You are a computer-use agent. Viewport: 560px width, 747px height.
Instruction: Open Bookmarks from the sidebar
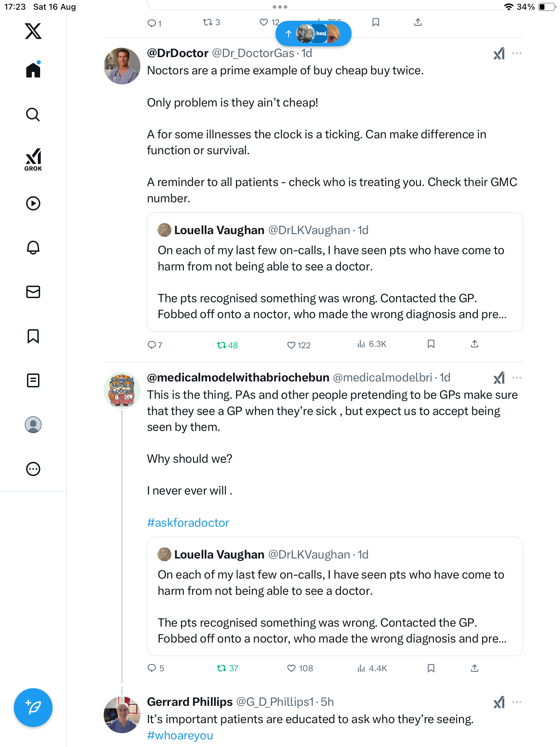pyautogui.click(x=33, y=336)
